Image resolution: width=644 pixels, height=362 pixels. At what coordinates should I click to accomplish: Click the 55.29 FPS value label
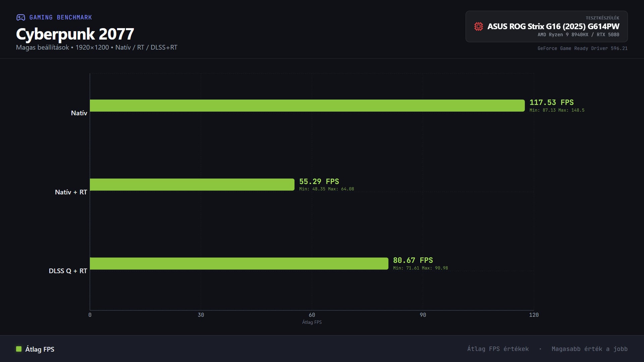319,181
